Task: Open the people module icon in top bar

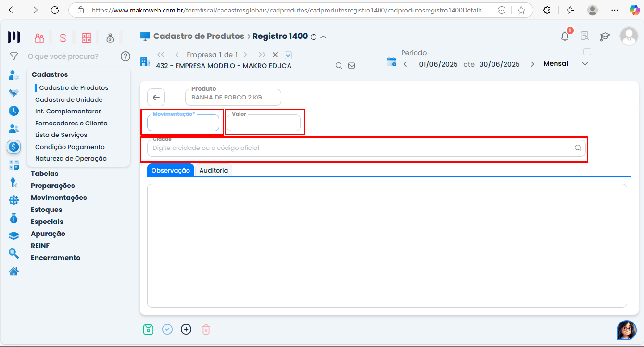Action: [x=39, y=38]
